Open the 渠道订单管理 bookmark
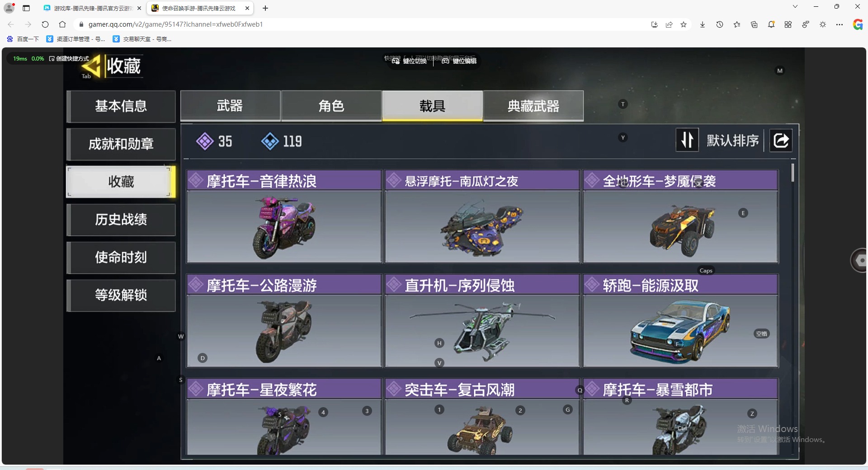The width and height of the screenshot is (868, 470). (76, 39)
